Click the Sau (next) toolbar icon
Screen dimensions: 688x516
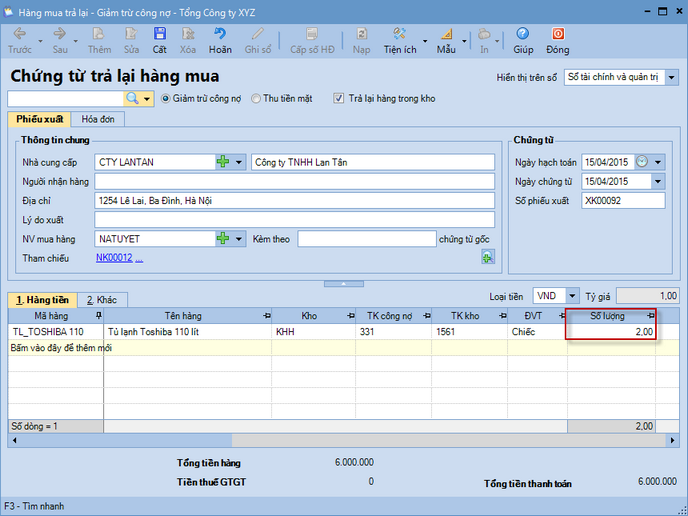tap(60, 34)
